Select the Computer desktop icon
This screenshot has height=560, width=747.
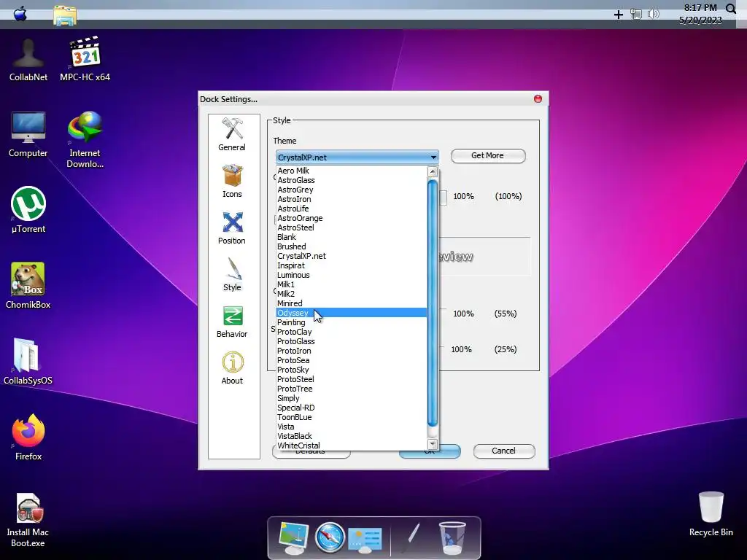[28, 135]
